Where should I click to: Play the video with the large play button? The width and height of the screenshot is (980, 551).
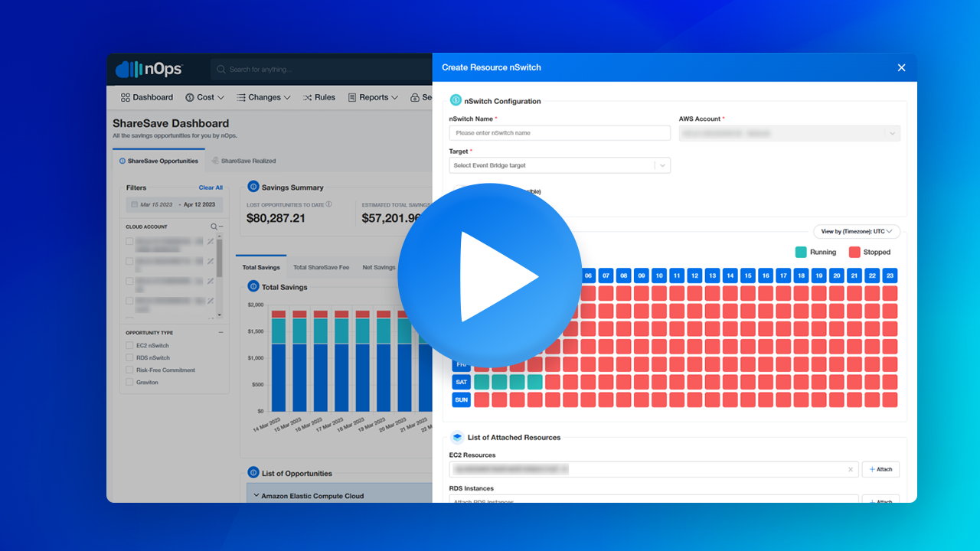tap(489, 275)
